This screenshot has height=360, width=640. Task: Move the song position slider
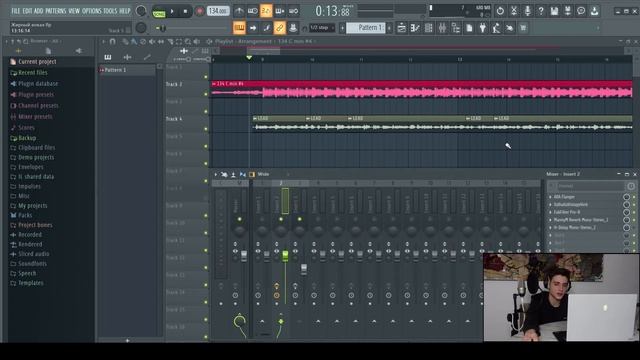192,28
